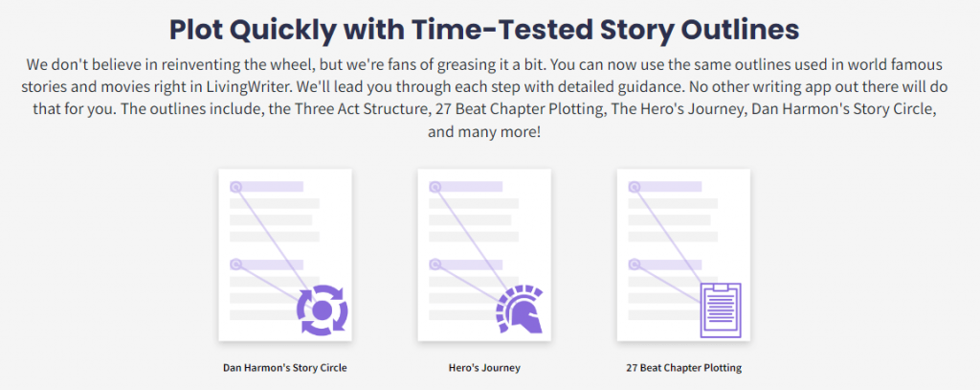The height and width of the screenshot is (390, 980).
Task: Choose the Hero's Journey outline card thumbnail
Action: coord(484,256)
